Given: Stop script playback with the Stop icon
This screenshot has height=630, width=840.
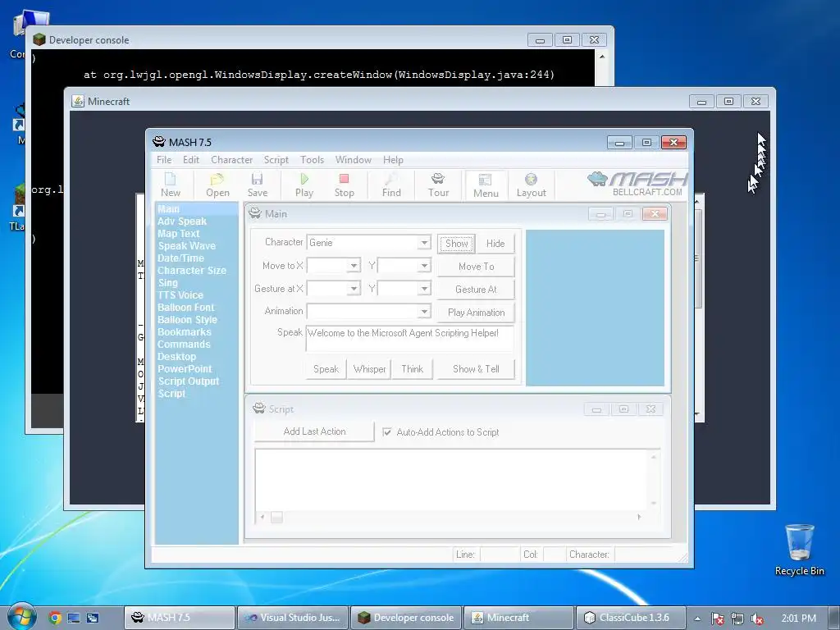Looking at the screenshot, I should pyautogui.click(x=344, y=185).
